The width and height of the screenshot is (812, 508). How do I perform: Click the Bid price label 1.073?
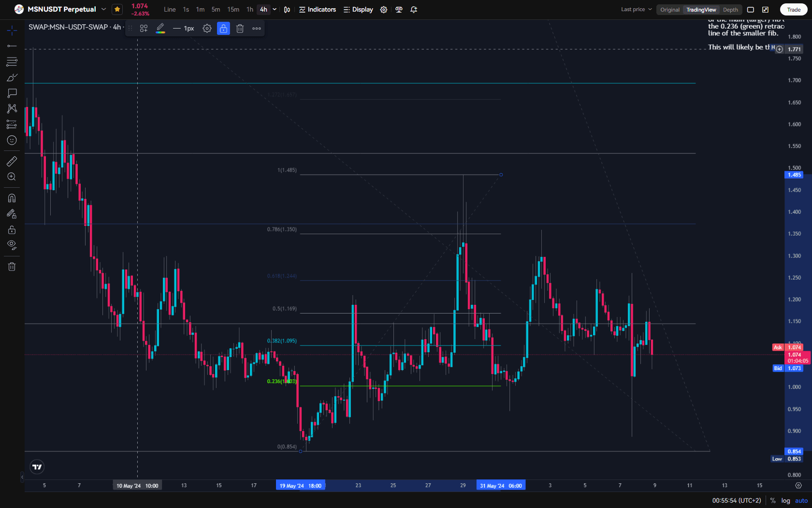click(x=788, y=368)
